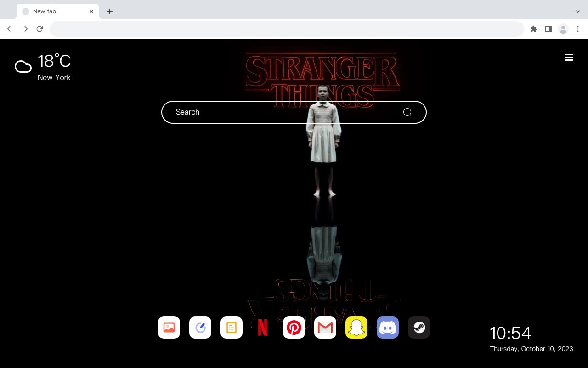Click the magnifier icon in search box

click(407, 112)
